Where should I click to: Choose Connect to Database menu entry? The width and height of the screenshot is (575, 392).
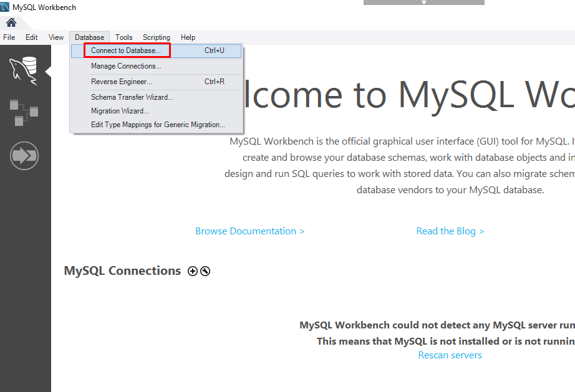tap(126, 50)
